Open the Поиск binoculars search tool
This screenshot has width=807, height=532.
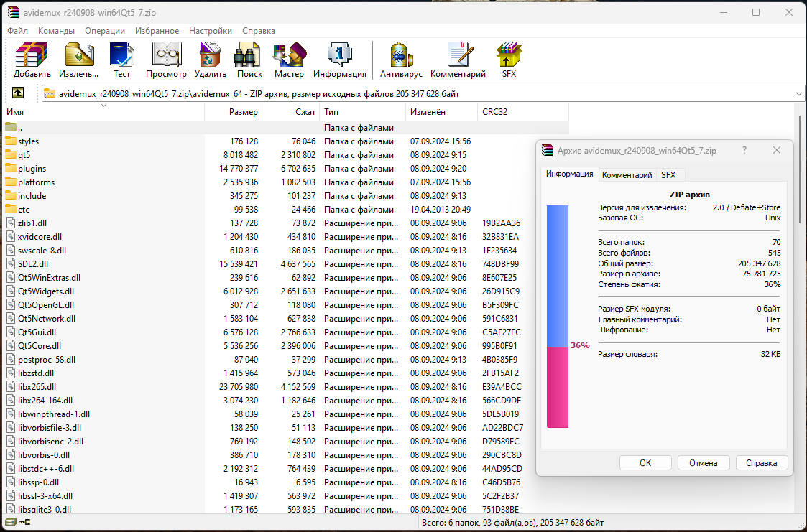[249, 55]
